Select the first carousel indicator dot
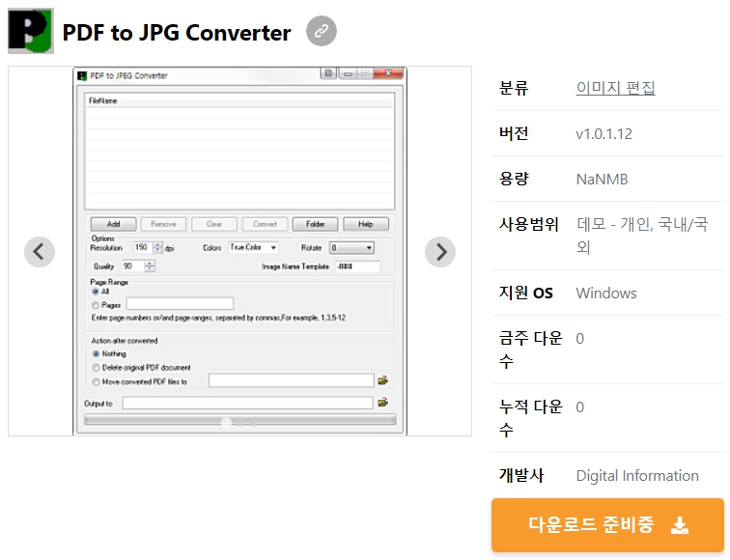Image resolution: width=730 pixels, height=560 pixels. 226,423
